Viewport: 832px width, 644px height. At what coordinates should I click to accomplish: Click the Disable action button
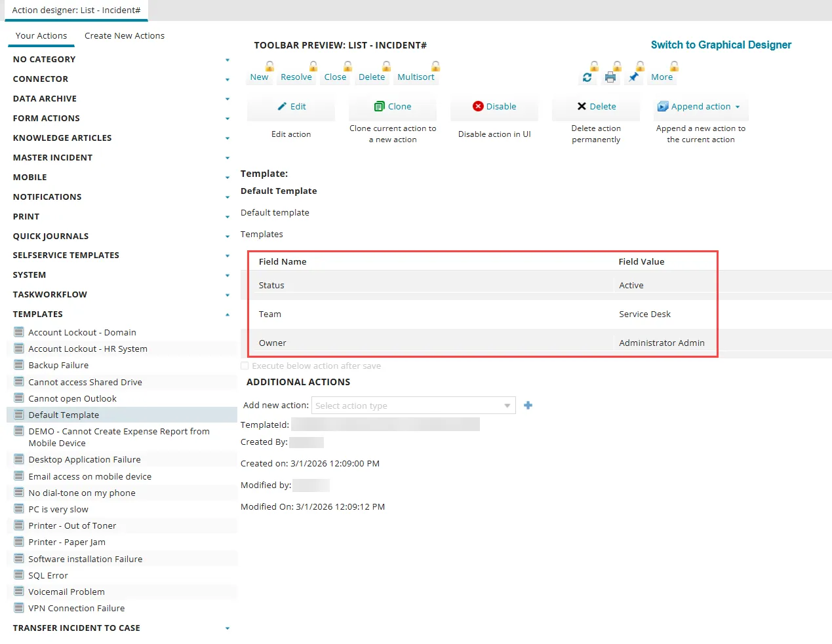pyautogui.click(x=494, y=107)
